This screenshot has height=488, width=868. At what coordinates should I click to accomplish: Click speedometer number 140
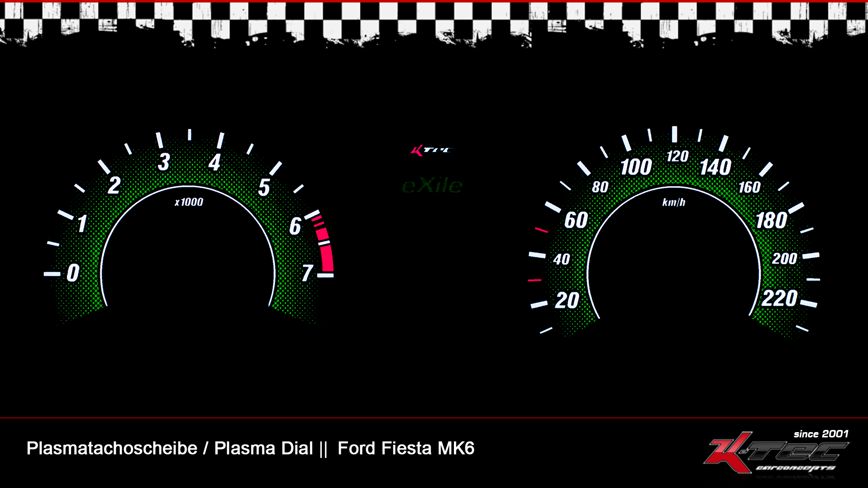click(x=715, y=167)
